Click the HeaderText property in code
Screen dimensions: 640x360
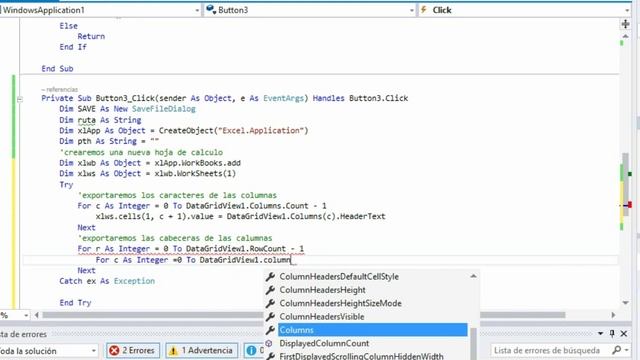tap(362, 216)
